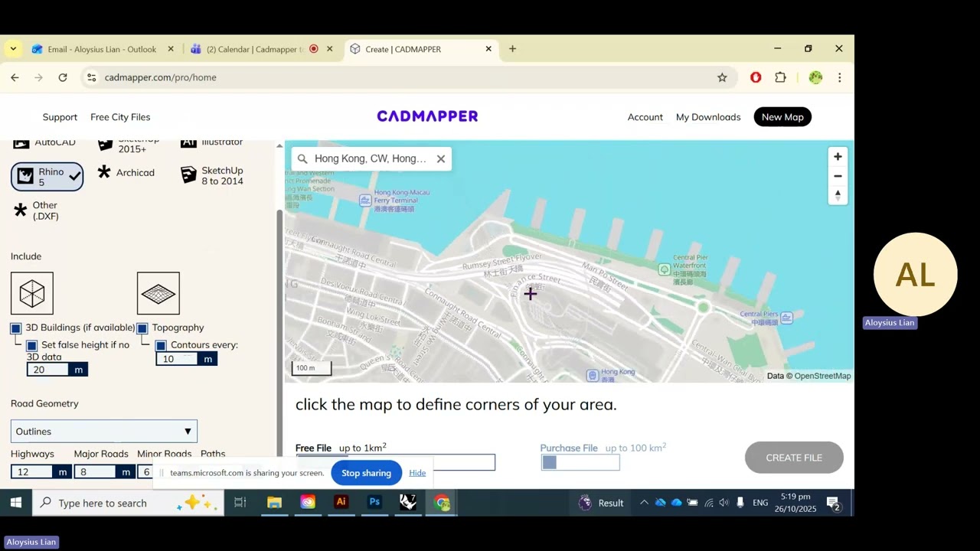Viewport: 980px width, 551px height.
Task: Open Adobe Creative Cloud from the taskbar
Action: click(308, 503)
